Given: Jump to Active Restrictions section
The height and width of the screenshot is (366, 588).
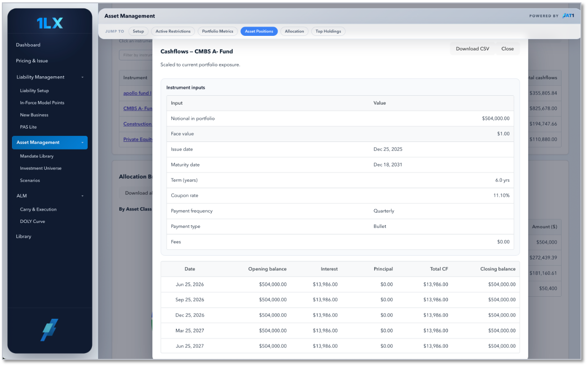Looking at the screenshot, I should [173, 31].
